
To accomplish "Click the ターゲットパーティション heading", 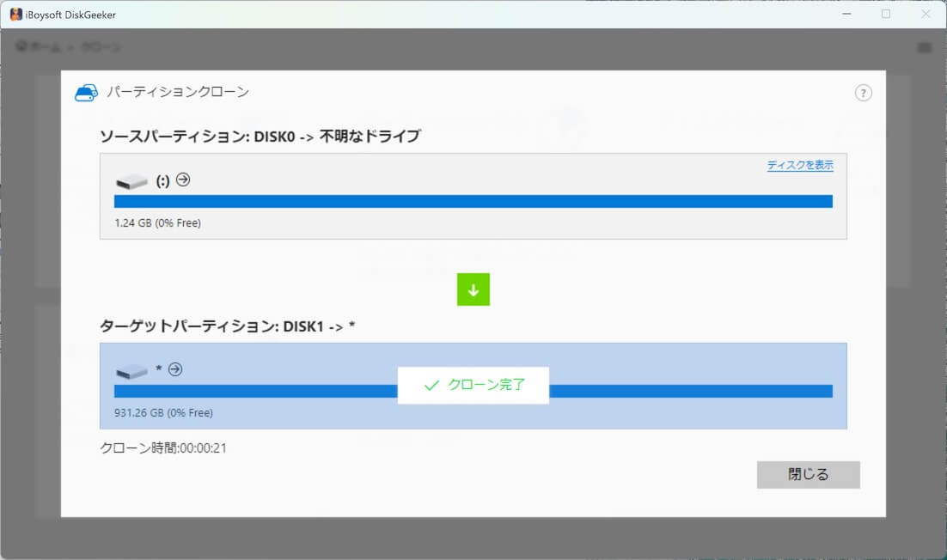I will [227, 326].
